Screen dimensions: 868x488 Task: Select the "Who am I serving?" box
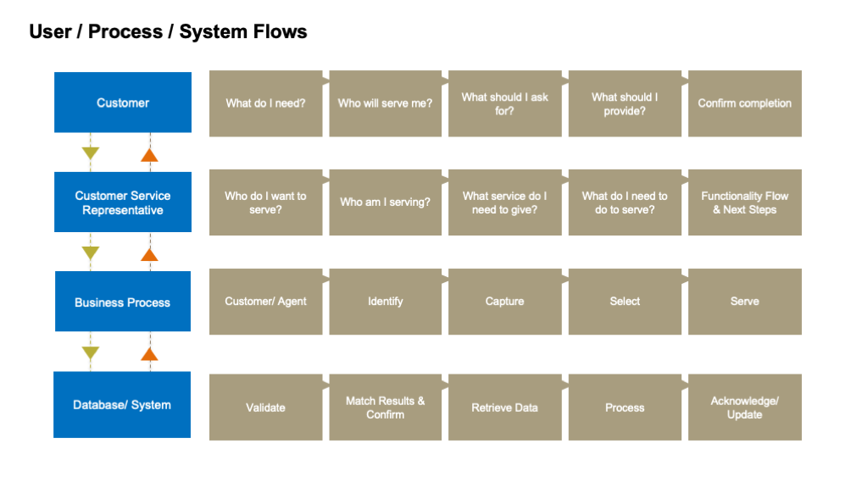[385, 202]
